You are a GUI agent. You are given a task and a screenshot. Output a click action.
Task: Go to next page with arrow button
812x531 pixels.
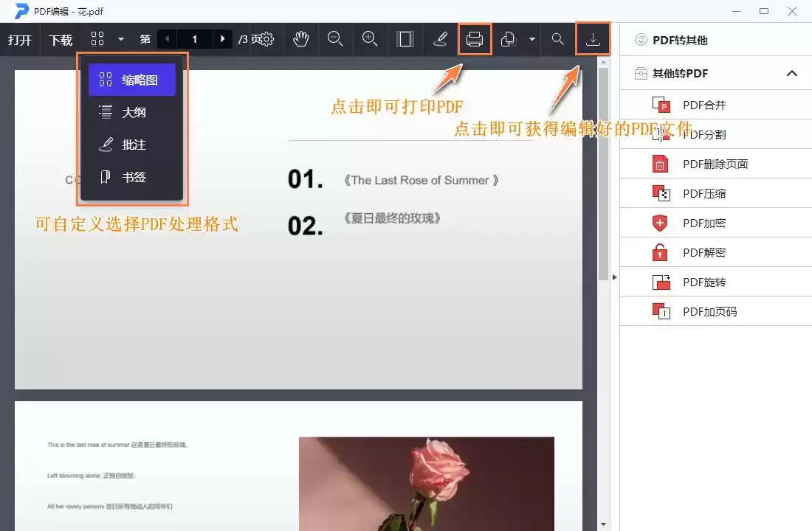point(224,39)
